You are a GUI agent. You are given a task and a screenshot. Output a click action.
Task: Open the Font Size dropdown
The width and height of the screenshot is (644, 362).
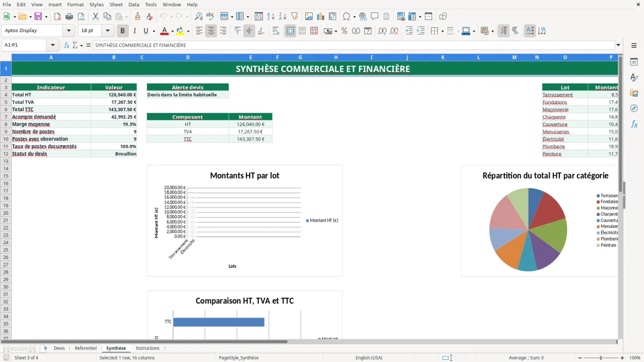(x=108, y=31)
